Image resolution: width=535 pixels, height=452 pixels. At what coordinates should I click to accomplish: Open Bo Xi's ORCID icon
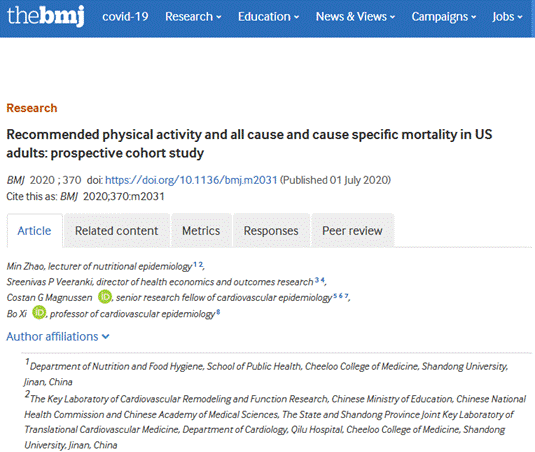(x=39, y=312)
